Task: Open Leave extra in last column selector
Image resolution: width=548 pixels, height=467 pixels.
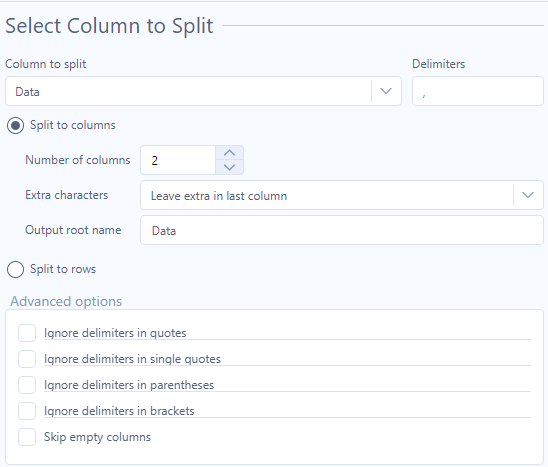Action: [x=342, y=195]
